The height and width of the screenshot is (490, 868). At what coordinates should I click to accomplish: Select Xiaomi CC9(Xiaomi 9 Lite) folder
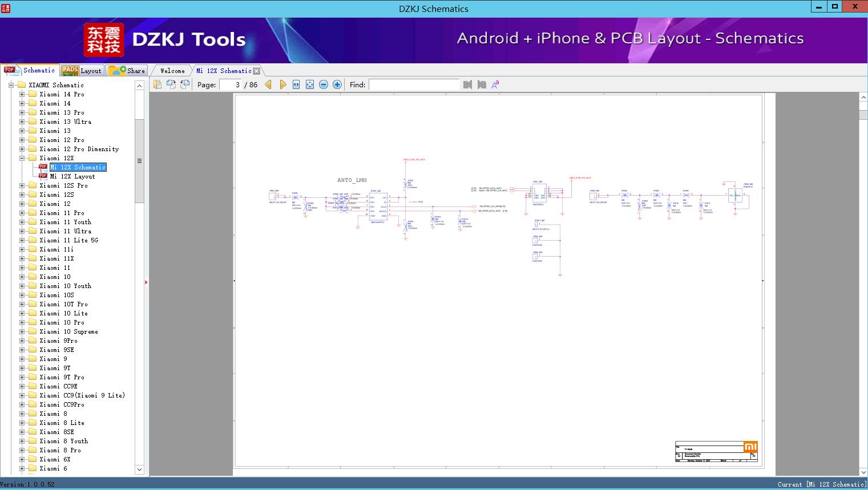pos(82,395)
